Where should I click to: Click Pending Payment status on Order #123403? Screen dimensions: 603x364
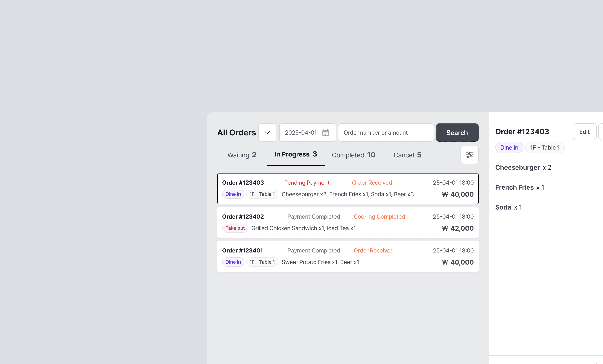307,183
